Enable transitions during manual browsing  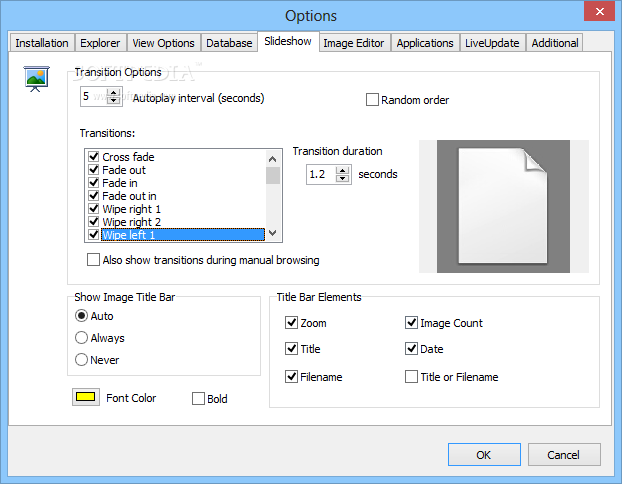[94, 260]
